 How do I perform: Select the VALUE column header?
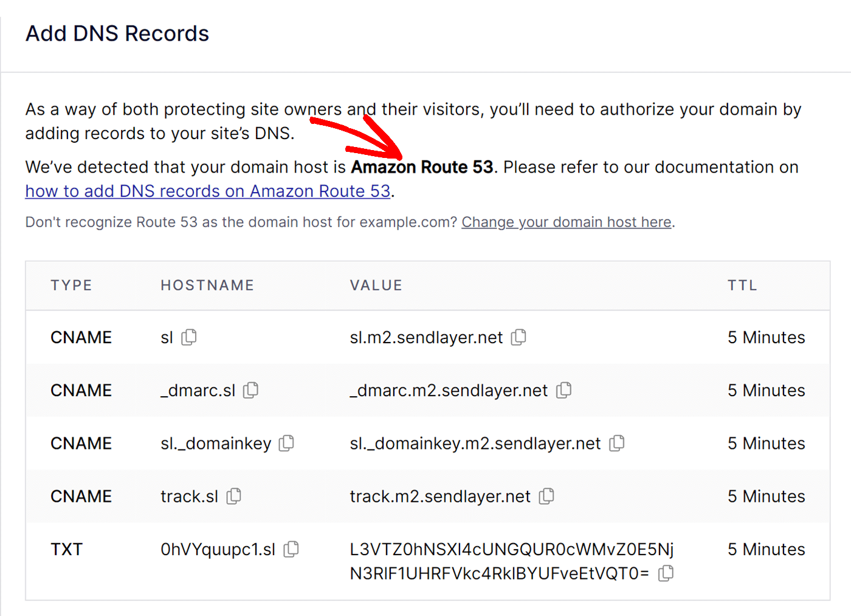tap(376, 285)
